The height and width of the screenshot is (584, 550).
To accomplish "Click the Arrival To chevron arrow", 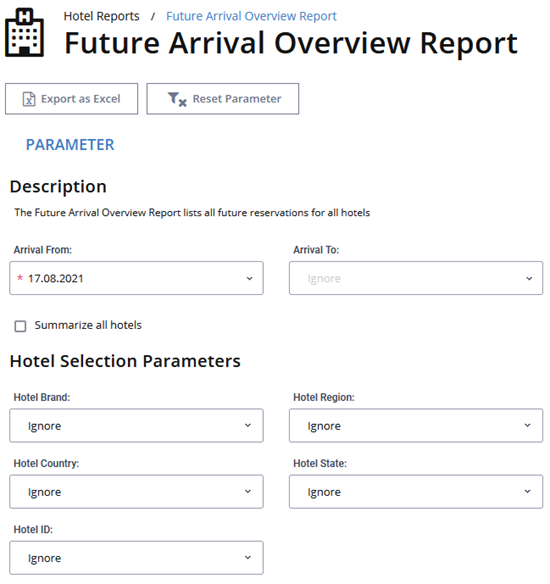I will click(x=529, y=279).
